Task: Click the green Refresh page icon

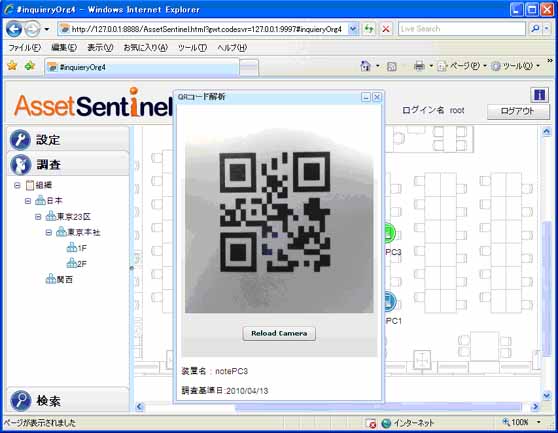Action: point(369,29)
